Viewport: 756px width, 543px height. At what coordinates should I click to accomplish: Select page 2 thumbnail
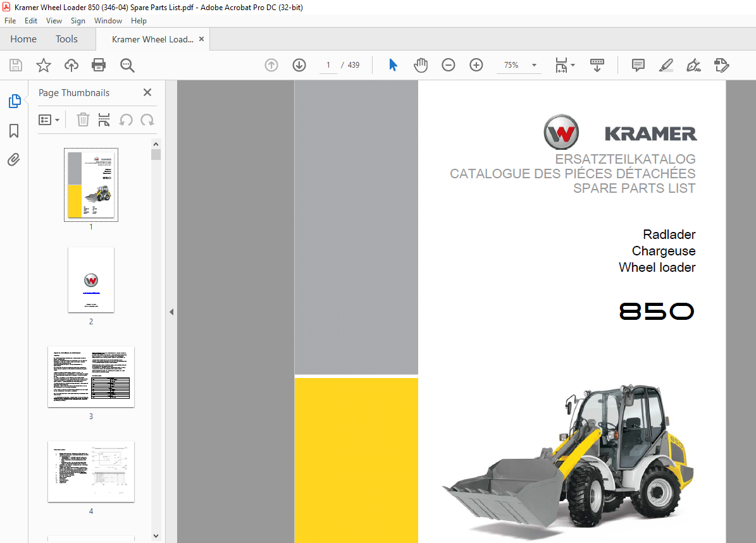(x=91, y=280)
